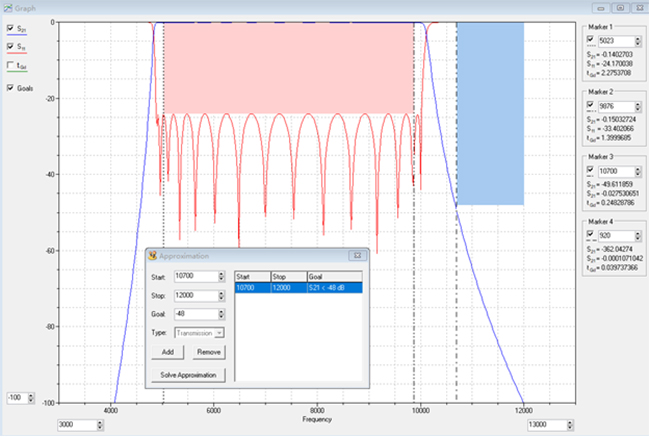Click the Stop value spinner arrows
This screenshot has height=437, width=650.
pos(220,295)
